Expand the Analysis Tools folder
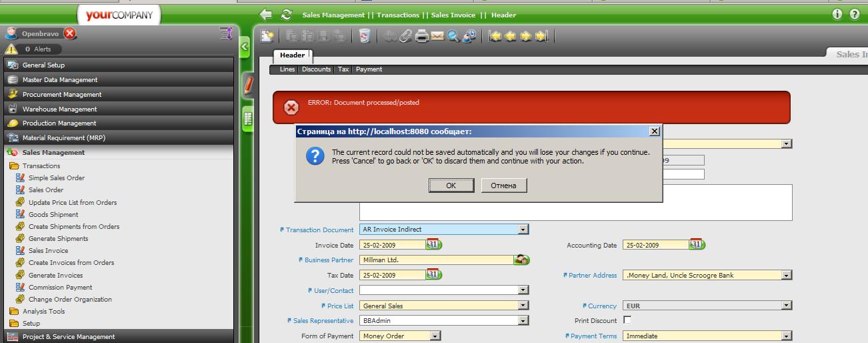868x343 pixels. pos(14,311)
